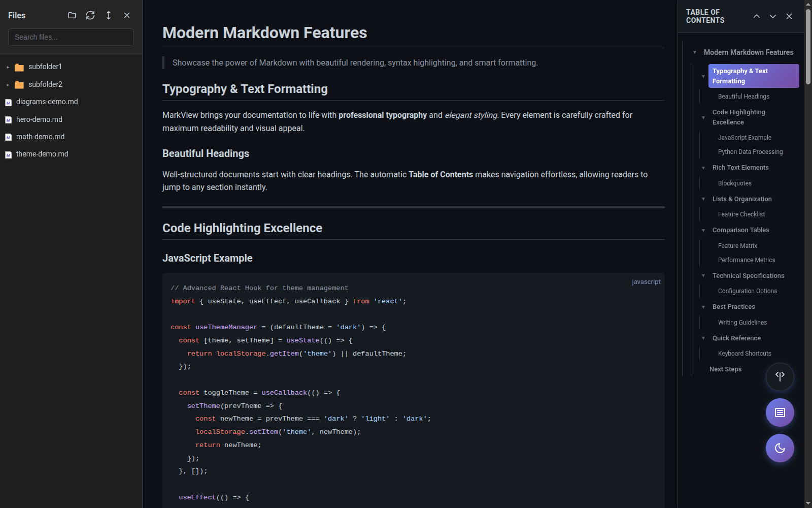Refresh the file list

(x=90, y=15)
